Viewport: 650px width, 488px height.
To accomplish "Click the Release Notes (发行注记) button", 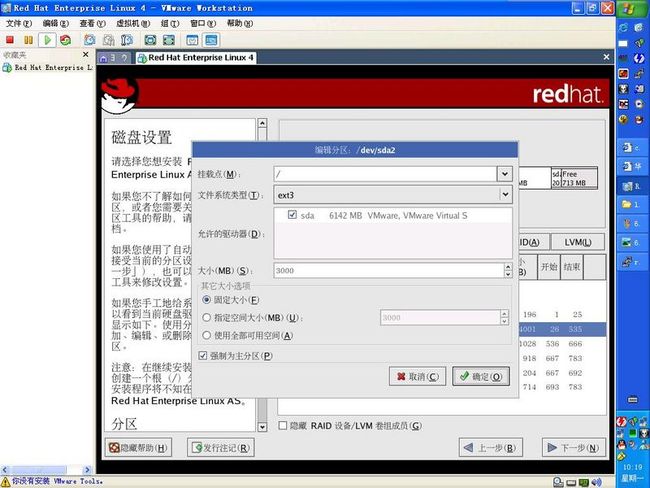I will (x=221, y=448).
